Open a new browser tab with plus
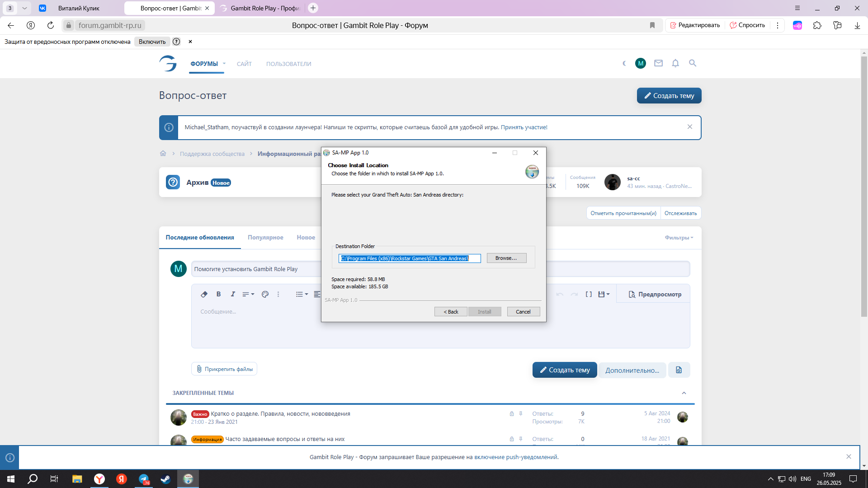Viewport: 868px width, 488px height. pos(313,8)
